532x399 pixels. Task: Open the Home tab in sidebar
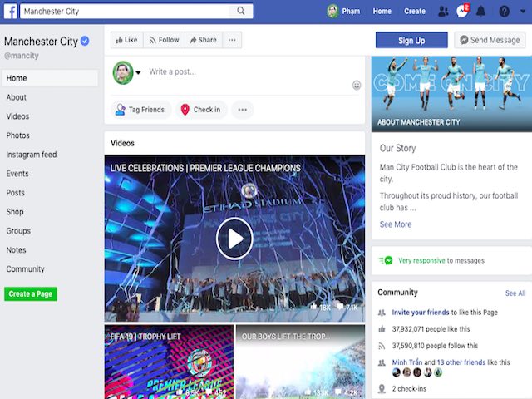[x=50, y=78]
